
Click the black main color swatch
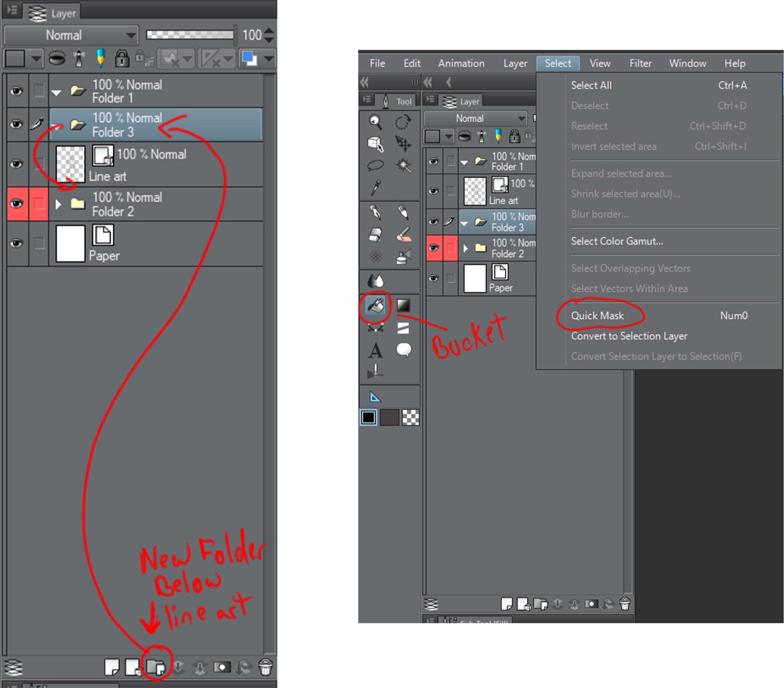coord(369,418)
